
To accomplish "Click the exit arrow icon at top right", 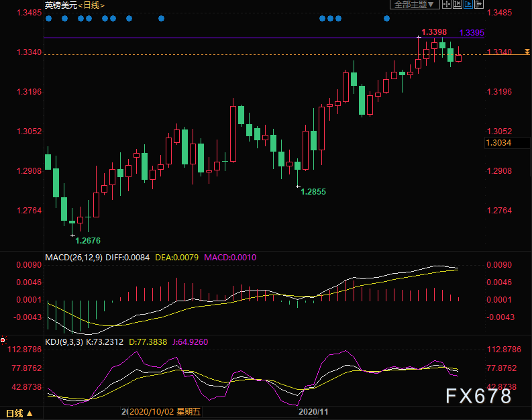I will (479, 4).
